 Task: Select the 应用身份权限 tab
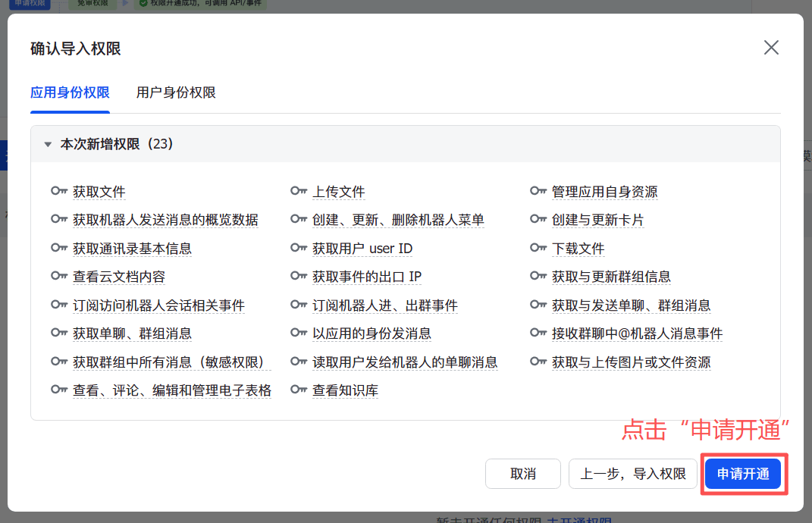tap(69, 93)
